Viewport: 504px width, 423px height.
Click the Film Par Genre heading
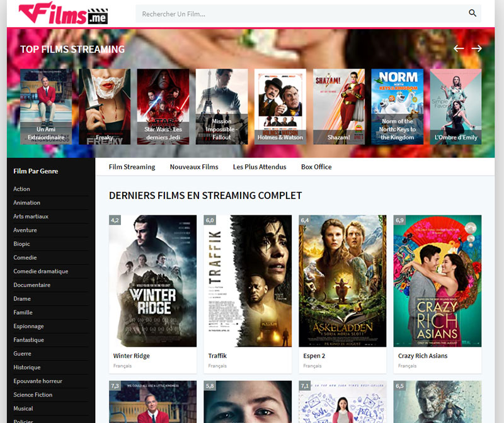(x=36, y=171)
